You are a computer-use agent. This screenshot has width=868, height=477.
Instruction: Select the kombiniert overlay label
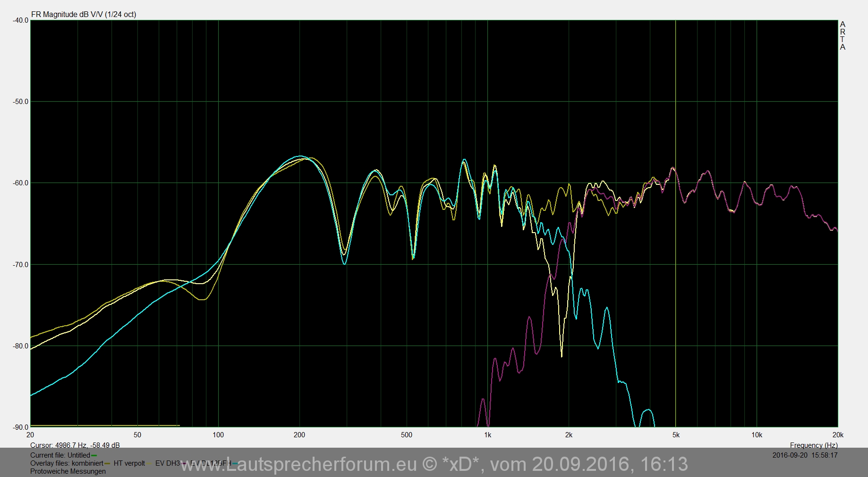(x=87, y=463)
